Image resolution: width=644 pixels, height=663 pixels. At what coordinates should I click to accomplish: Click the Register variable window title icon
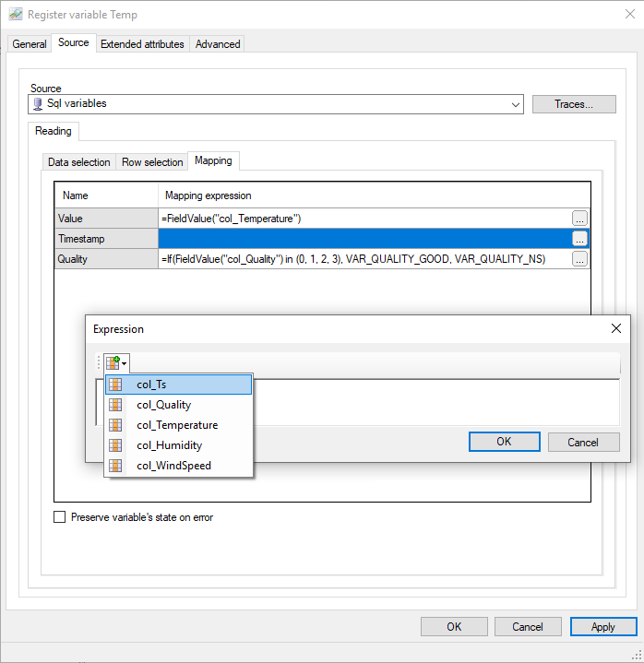15,15
